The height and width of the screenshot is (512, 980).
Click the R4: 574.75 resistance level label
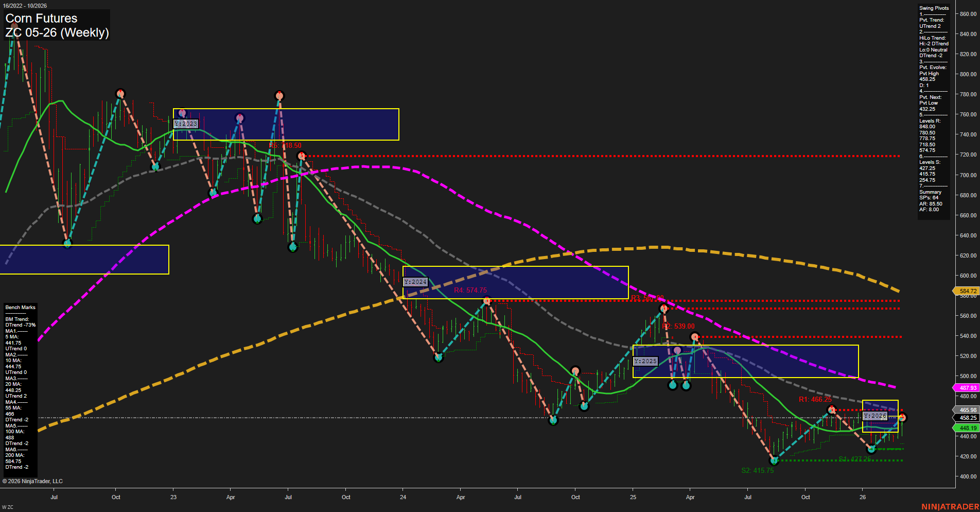pos(470,289)
